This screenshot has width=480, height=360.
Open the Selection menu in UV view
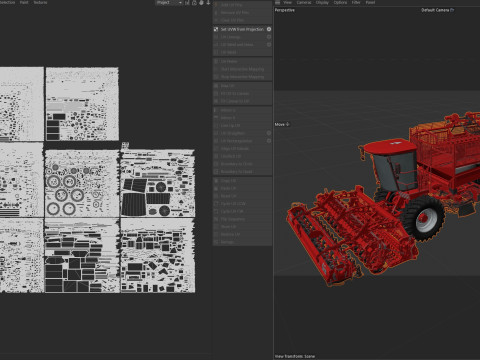coord(7,2)
